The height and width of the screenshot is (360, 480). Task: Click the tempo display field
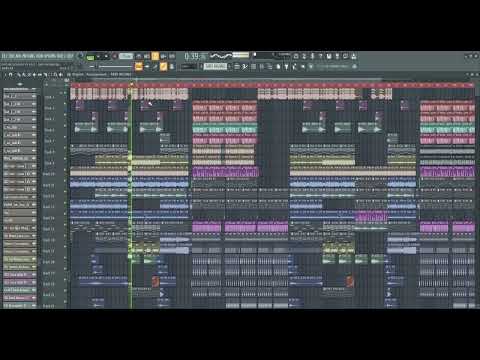pos(126,56)
